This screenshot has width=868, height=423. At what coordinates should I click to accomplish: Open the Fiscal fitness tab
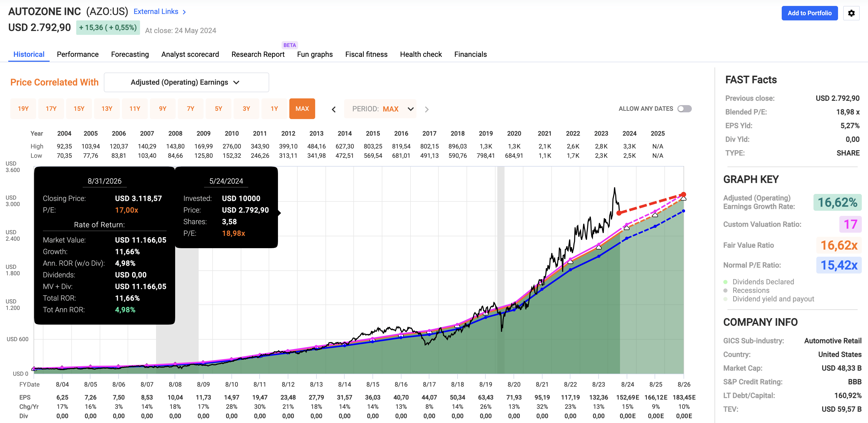tap(366, 54)
